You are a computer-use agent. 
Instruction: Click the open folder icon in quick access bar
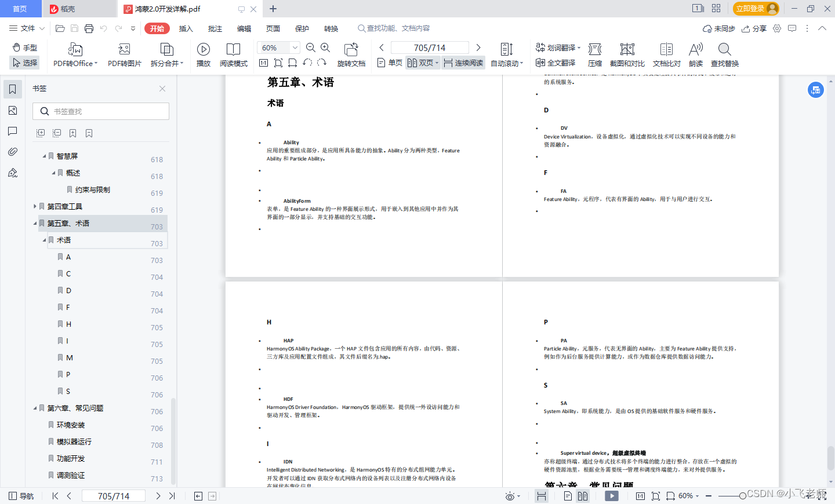(60, 28)
